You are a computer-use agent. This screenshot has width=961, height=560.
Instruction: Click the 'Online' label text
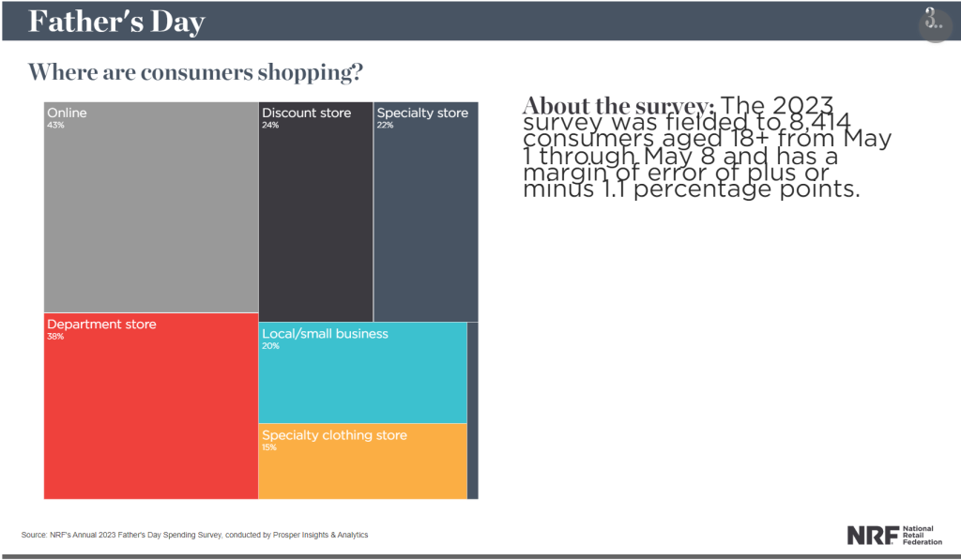[x=67, y=113]
